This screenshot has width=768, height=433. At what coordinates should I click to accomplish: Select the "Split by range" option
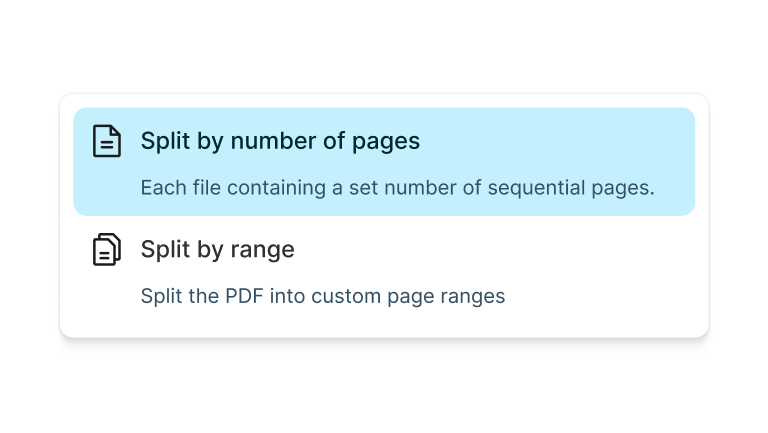384,270
